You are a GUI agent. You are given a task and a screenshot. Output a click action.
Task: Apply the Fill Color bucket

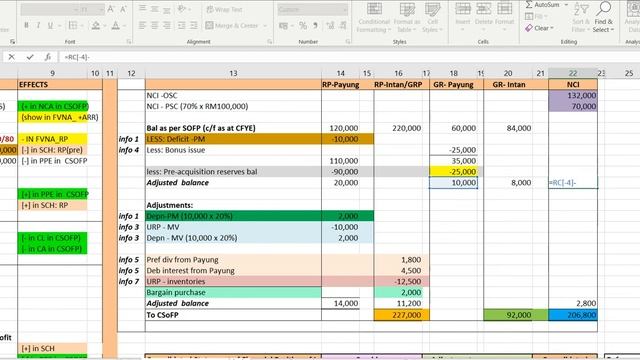point(96,25)
